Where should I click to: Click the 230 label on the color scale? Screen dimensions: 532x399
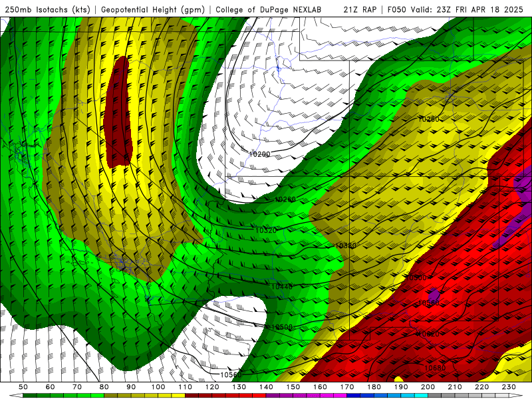(x=509, y=387)
